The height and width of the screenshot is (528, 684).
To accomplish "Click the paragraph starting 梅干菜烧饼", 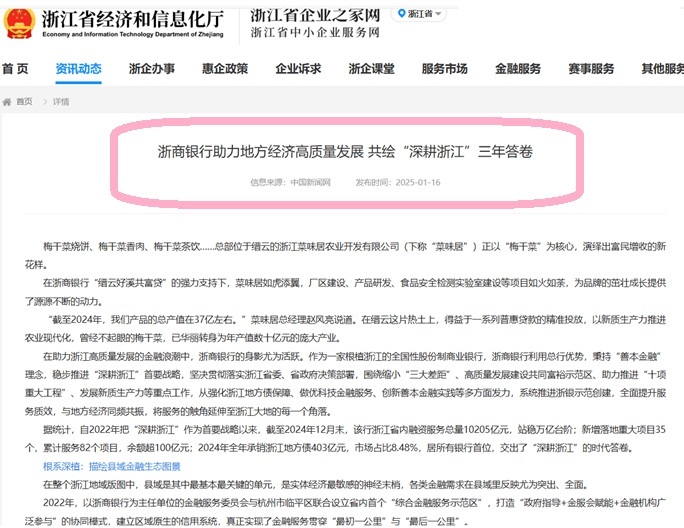I will 345,255.
